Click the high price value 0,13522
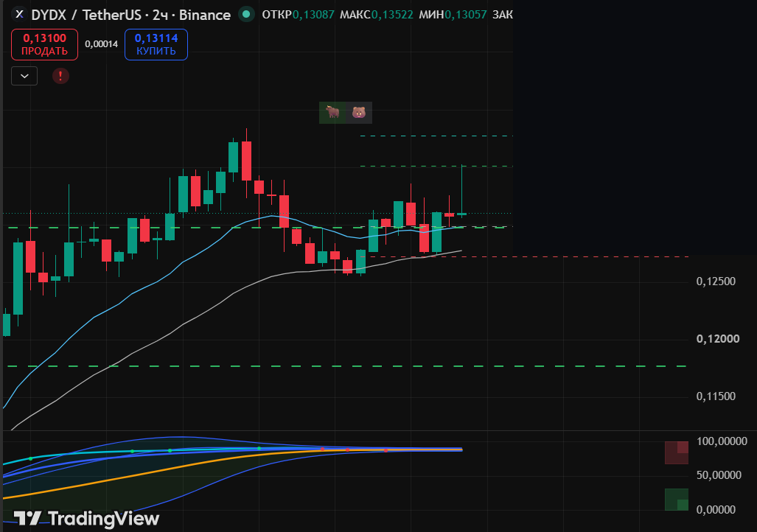 [392, 15]
